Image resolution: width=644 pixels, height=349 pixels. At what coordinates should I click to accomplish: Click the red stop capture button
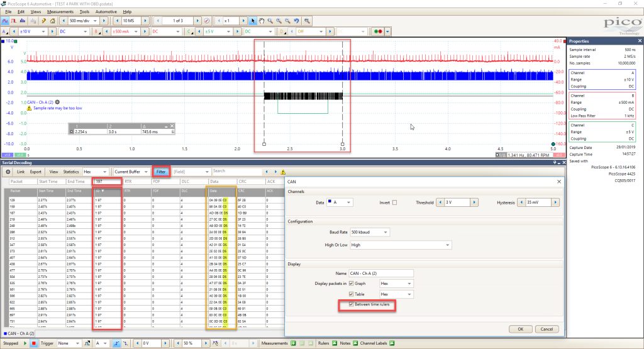tap(34, 343)
